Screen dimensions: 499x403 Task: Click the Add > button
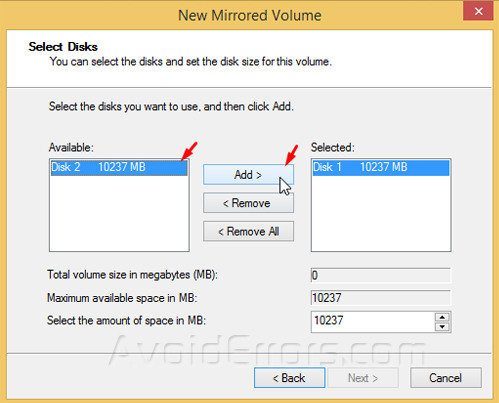(248, 175)
